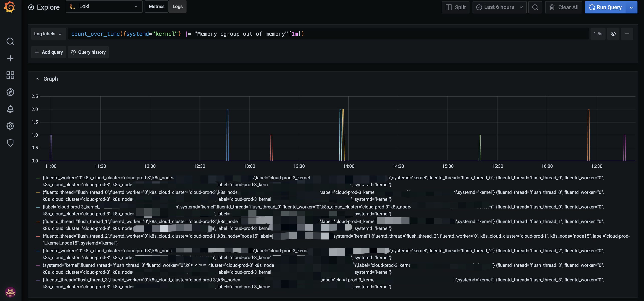Viewport: 644px width, 301px height.
Task: Click the Add query button
Action: (49, 52)
